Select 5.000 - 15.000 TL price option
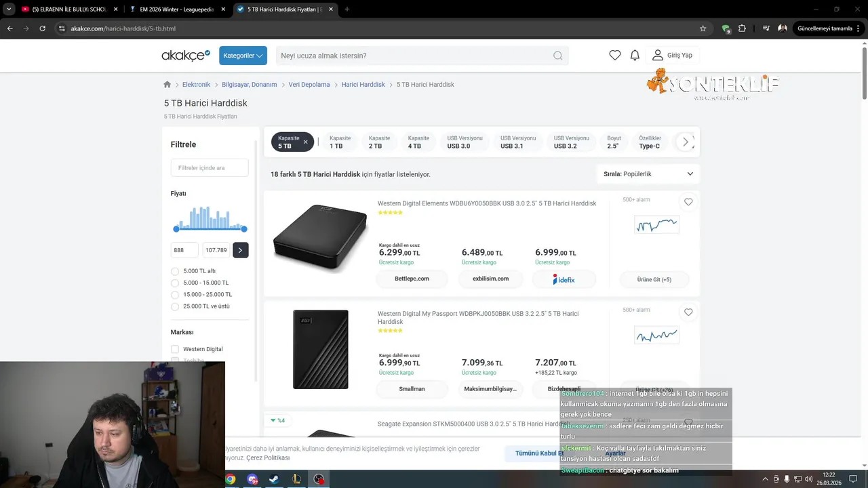The width and height of the screenshot is (868, 488). 175,283
